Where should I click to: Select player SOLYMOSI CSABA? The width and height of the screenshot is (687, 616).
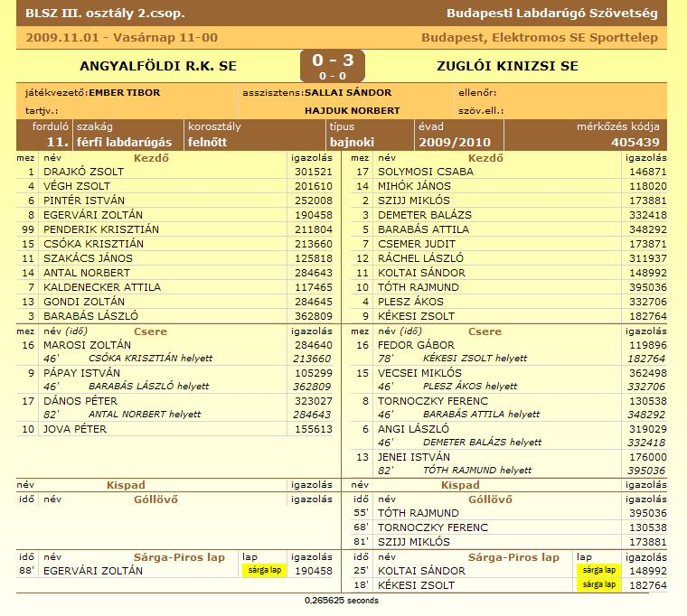pyautogui.click(x=426, y=172)
